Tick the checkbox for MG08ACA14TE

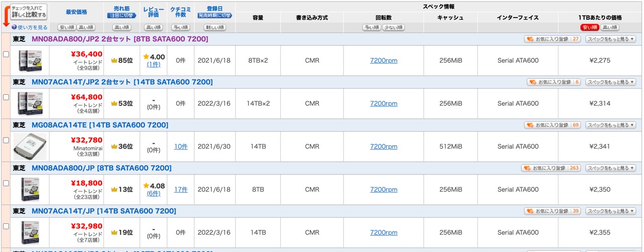pyautogui.click(x=6, y=140)
